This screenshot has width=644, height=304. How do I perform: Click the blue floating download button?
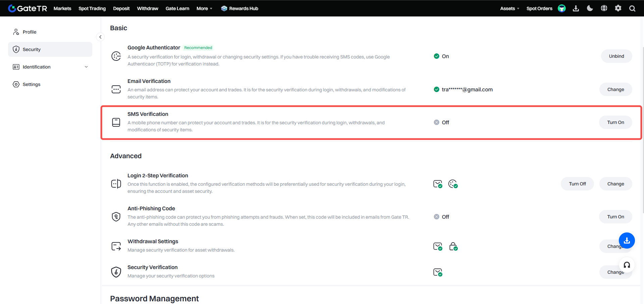pyautogui.click(x=627, y=241)
